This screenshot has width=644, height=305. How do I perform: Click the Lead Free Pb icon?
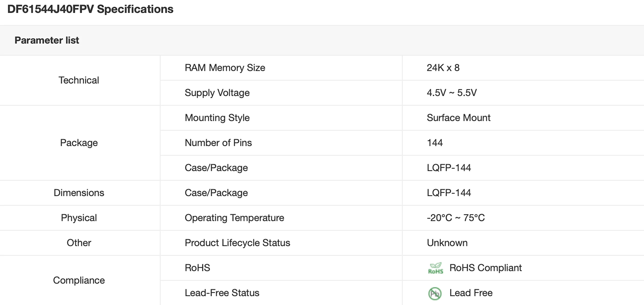pos(435,293)
